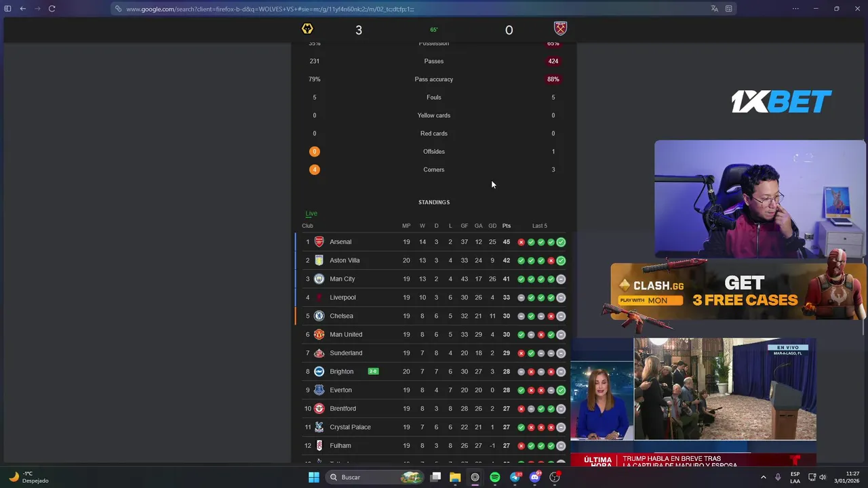Open the Windows Start menu
The height and width of the screenshot is (488, 868).
click(x=313, y=477)
